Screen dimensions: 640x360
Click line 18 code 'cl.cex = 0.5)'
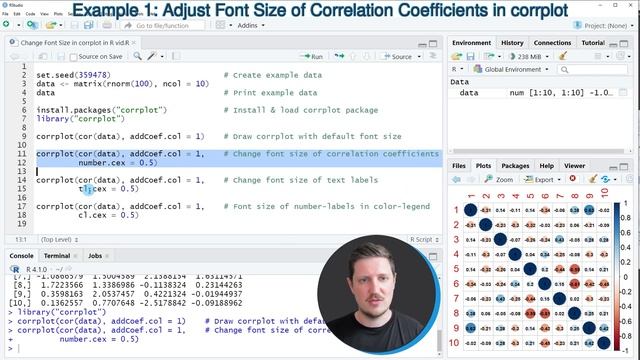tap(109, 215)
